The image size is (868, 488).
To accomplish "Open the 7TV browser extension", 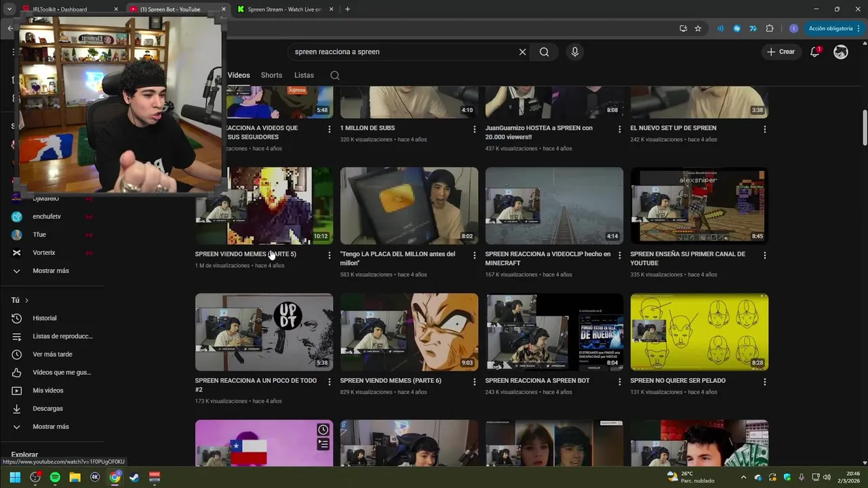I will 753,28.
